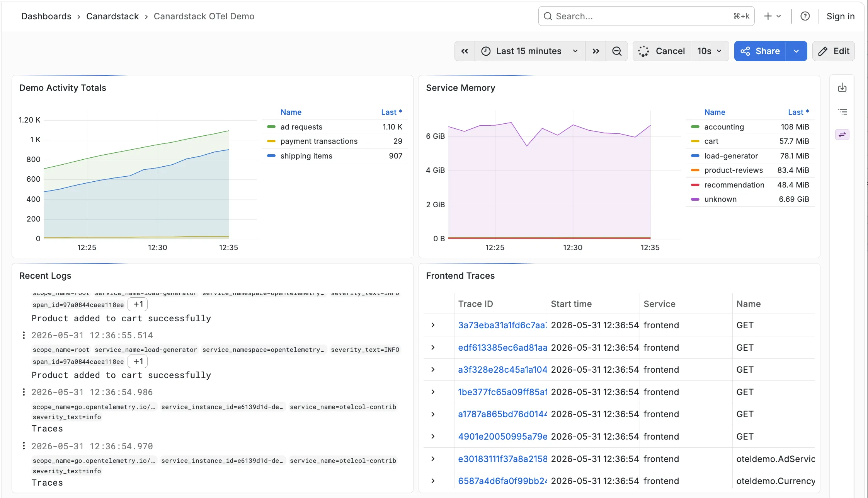Open trace link 6587a4d6fa0f99bb2
Screen dimensions: 868x498
pos(502,481)
